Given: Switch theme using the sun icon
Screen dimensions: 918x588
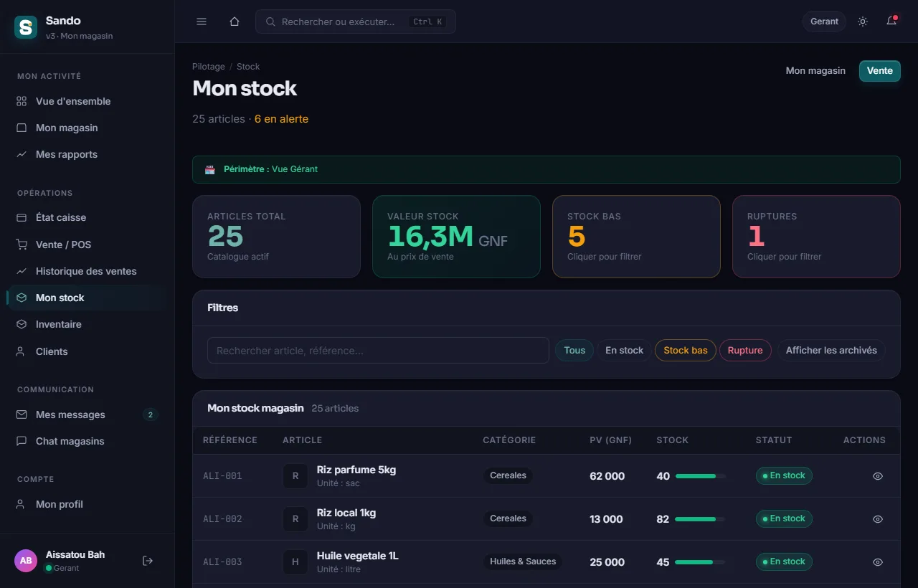Looking at the screenshot, I should 863,22.
